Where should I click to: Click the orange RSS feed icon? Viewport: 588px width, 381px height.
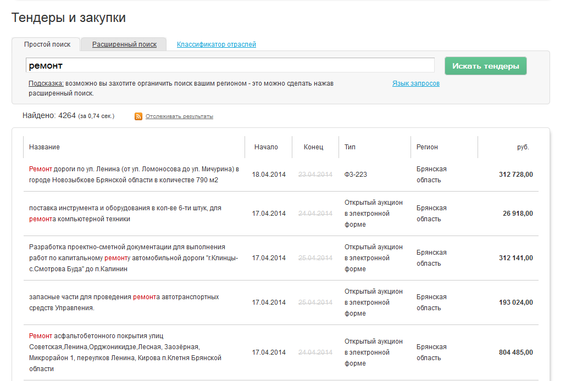[138, 116]
